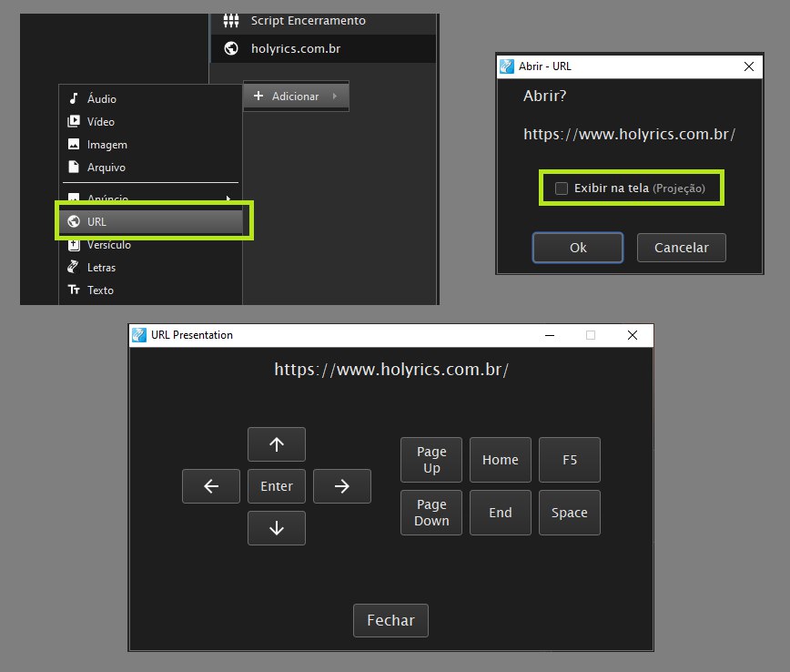
Task: Click the Page Down button
Action: (431, 513)
